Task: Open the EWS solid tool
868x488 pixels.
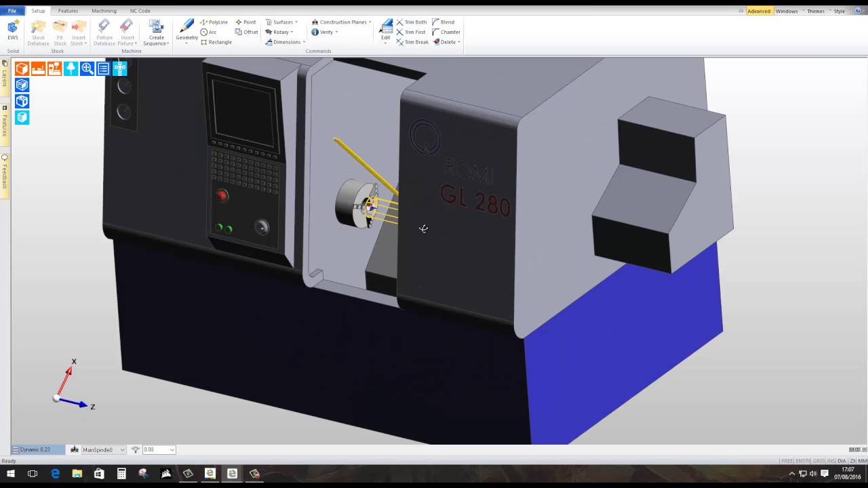Action: 13,31
